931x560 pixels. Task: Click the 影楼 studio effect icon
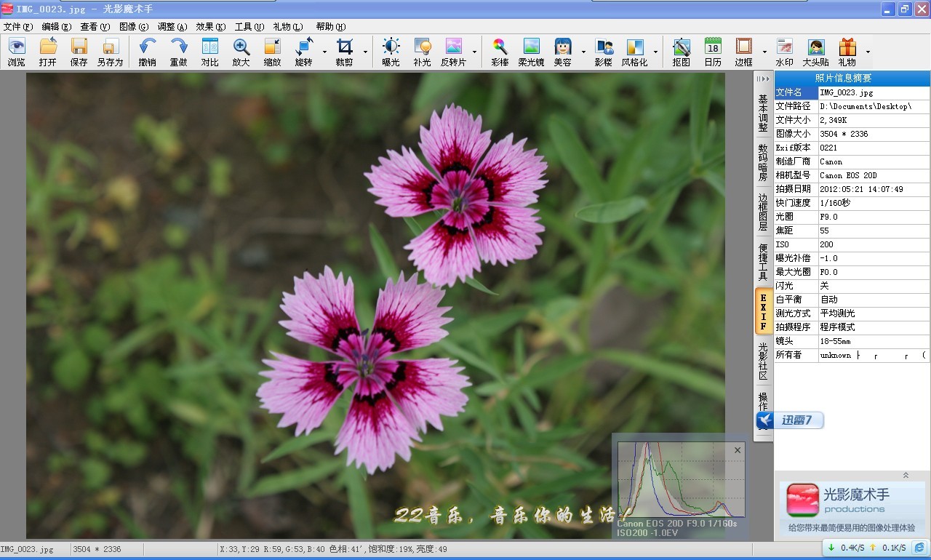603,52
